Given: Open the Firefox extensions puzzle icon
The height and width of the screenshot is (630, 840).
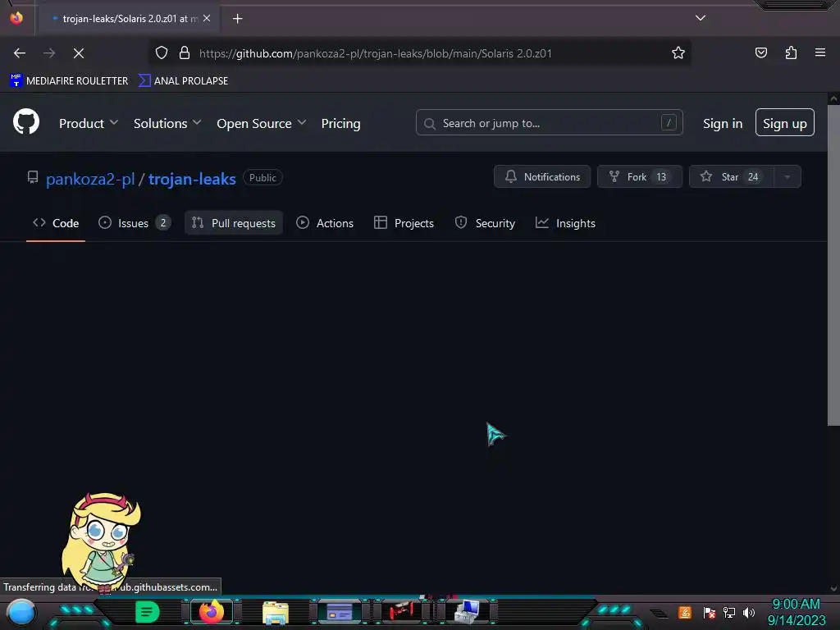Looking at the screenshot, I should [791, 52].
